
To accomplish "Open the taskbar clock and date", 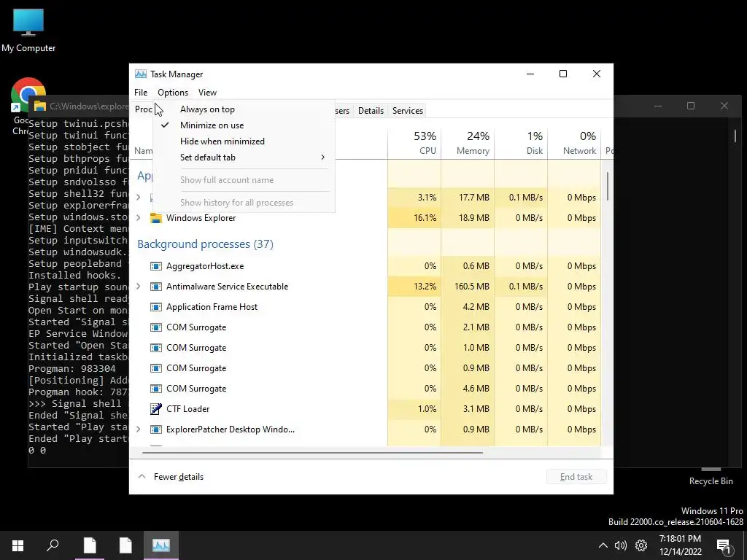I will [681, 545].
